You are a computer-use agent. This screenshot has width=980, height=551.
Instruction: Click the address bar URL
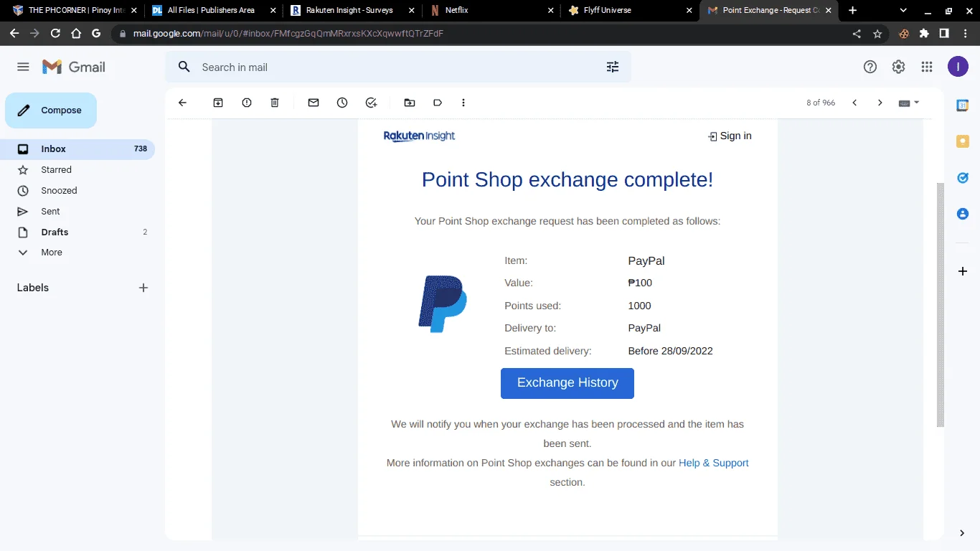point(288,34)
